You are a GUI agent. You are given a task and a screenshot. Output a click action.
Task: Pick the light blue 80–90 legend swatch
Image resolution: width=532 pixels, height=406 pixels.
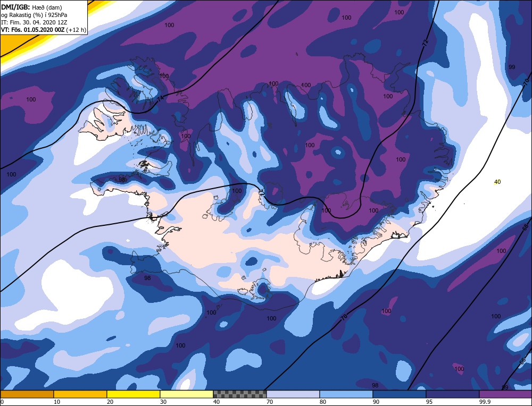click(x=346, y=394)
